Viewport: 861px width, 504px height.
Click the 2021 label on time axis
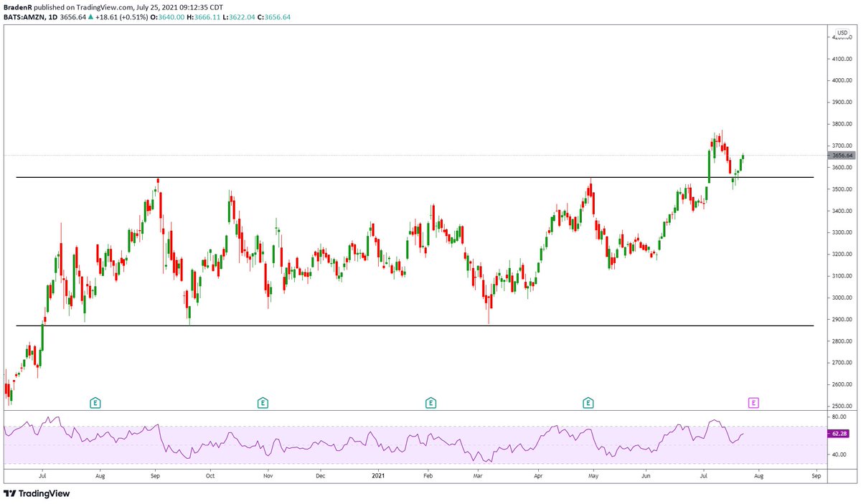[377, 475]
